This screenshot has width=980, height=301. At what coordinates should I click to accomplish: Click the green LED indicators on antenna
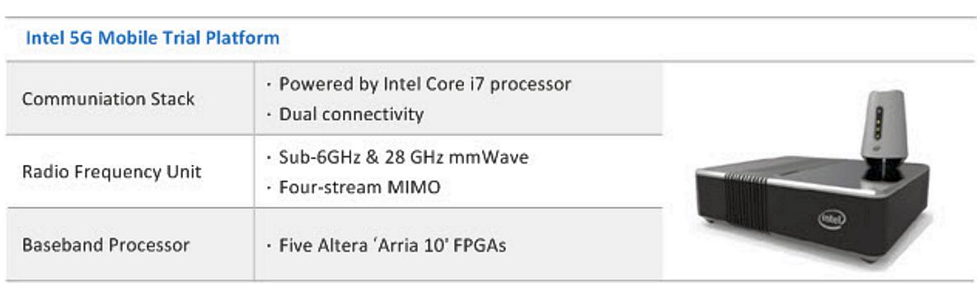coord(878,124)
